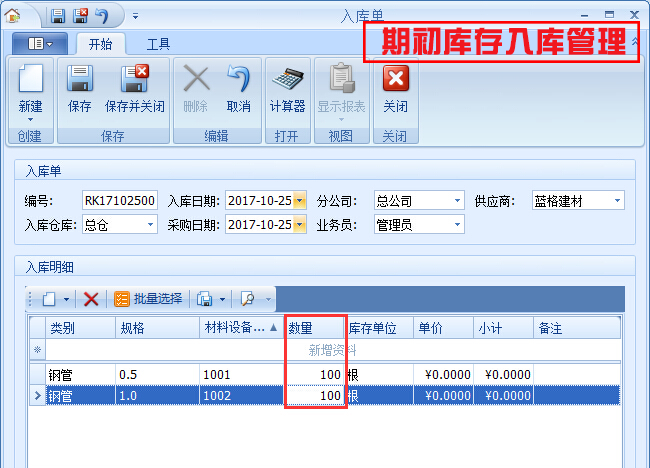Click the search preview icon in detail toolbar

[x=247, y=299]
